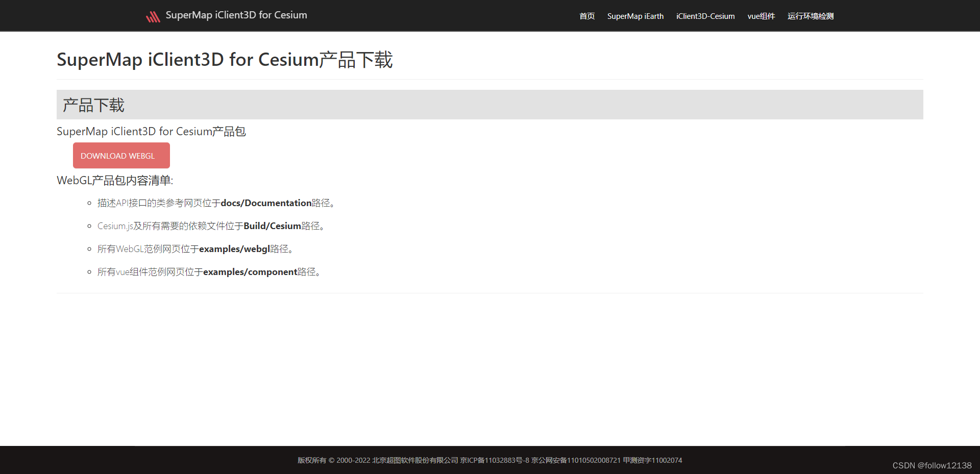The height and width of the screenshot is (474, 980).
Task: Click the examples/webgl path text
Action: (x=235, y=248)
